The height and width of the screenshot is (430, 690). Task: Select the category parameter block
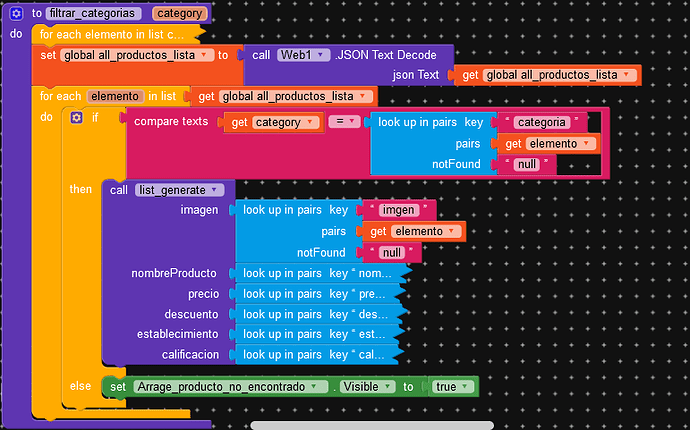180,14
